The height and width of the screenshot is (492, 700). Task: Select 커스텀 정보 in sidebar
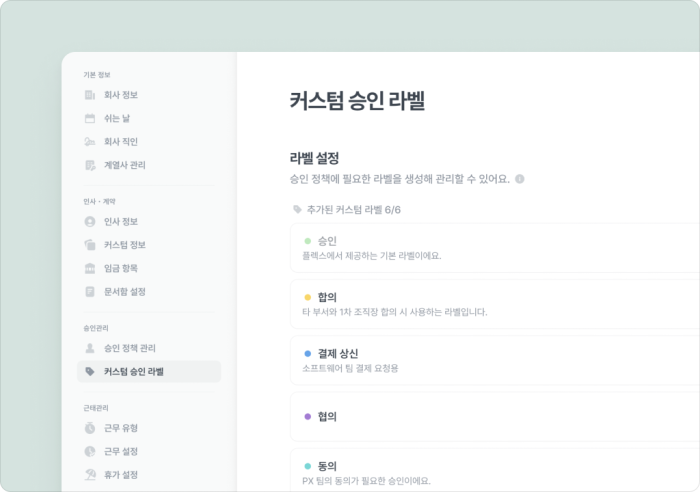(149, 245)
